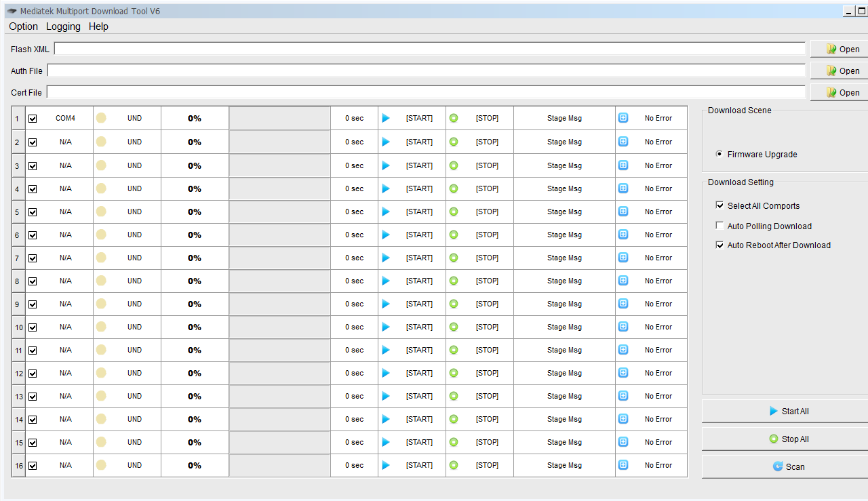The width and height of the screenshot is (868, 501).
Task: Click Open button for Flash XML
Action: click(840, 49)
